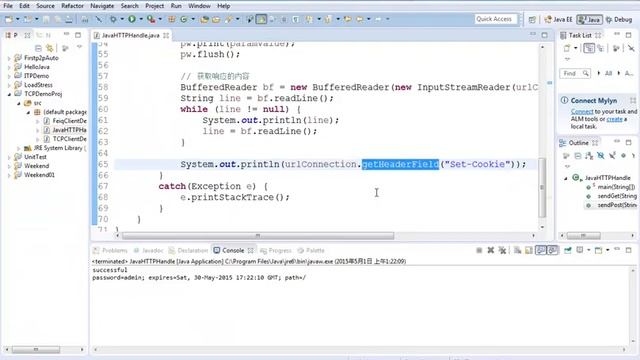Click Maximize icon of editor area
Screen dimensions: 640x360
[544, 35]
